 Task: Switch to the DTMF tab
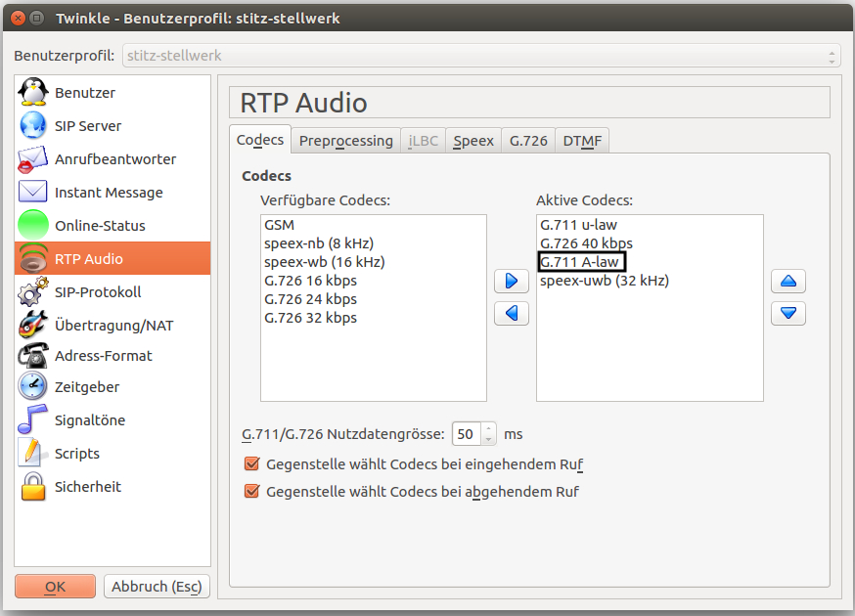[x=582, y=141]
